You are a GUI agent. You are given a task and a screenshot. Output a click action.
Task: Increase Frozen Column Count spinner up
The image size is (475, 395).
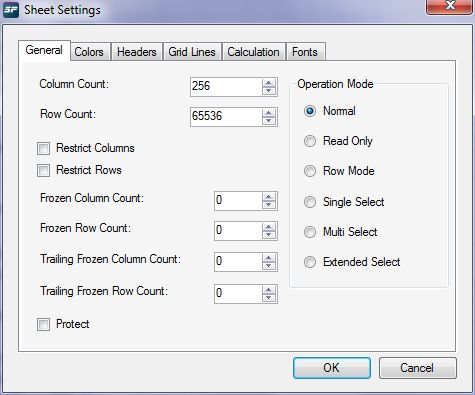(x=269, y=197)
